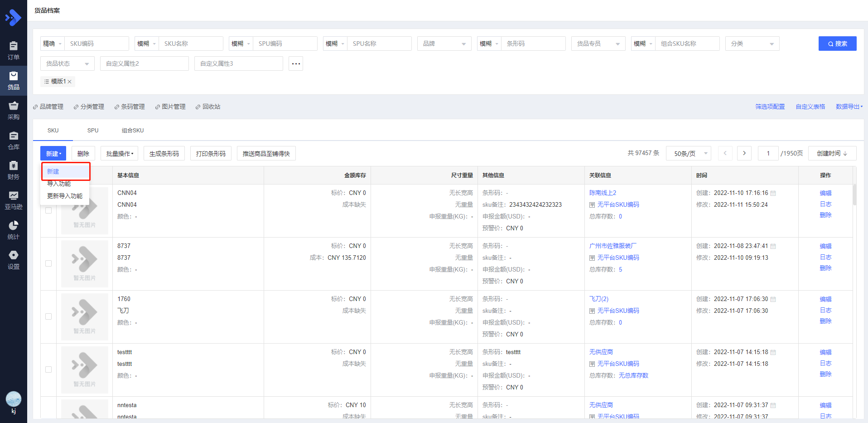Open the 统计 statistics sidebar section
The height and width of the screenshot is (423, 868).
pos(14,230)
